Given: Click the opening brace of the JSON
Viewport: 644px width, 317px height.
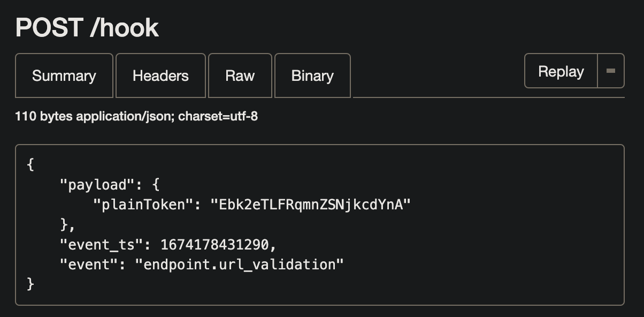Looking at the screenshot, I should [x=30, y=164].
